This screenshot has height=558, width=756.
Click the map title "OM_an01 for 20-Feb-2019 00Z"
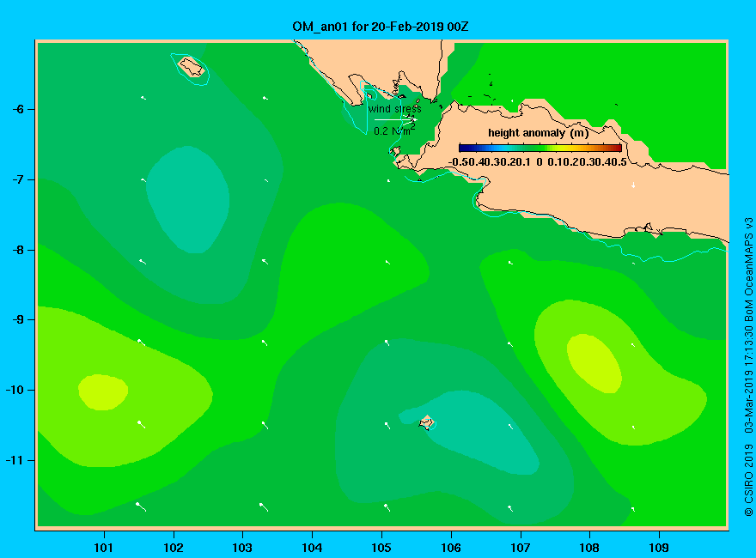pos(380,27)
